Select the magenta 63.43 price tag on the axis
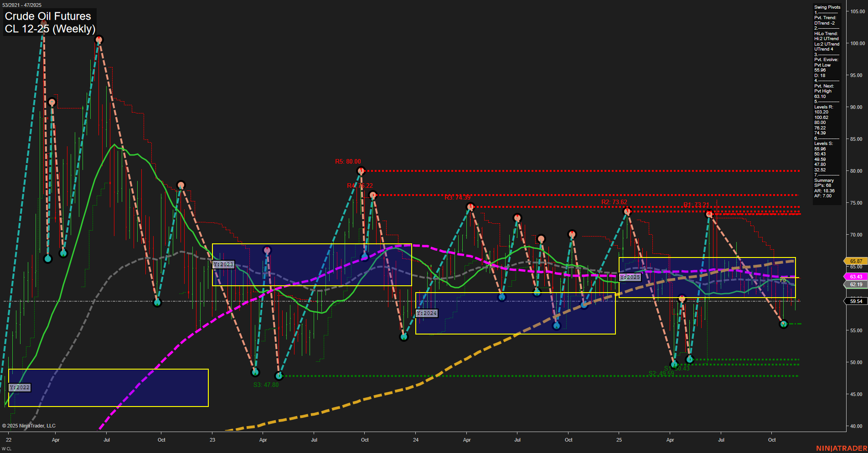This screenshot has height=453, width=868. [856, 277]
